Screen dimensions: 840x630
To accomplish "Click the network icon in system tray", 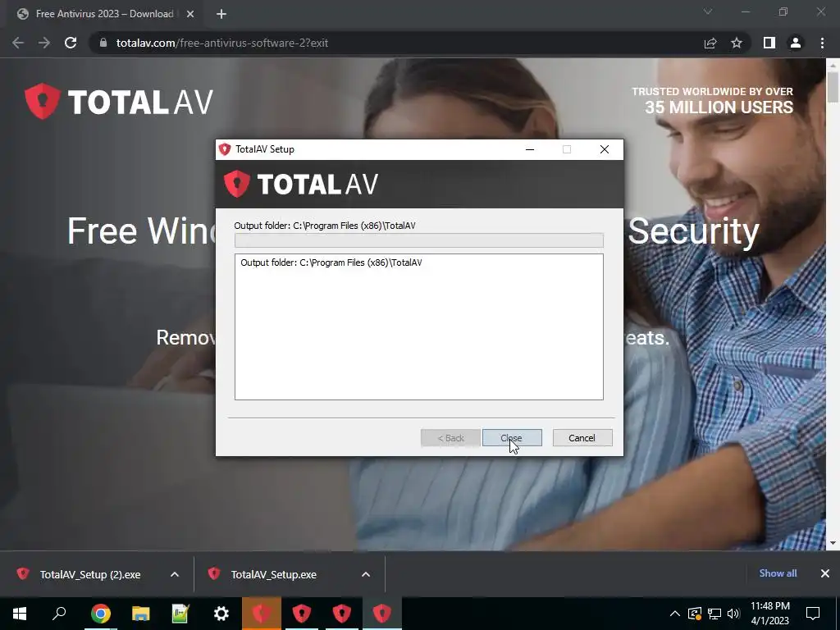I will click(714, 614).
